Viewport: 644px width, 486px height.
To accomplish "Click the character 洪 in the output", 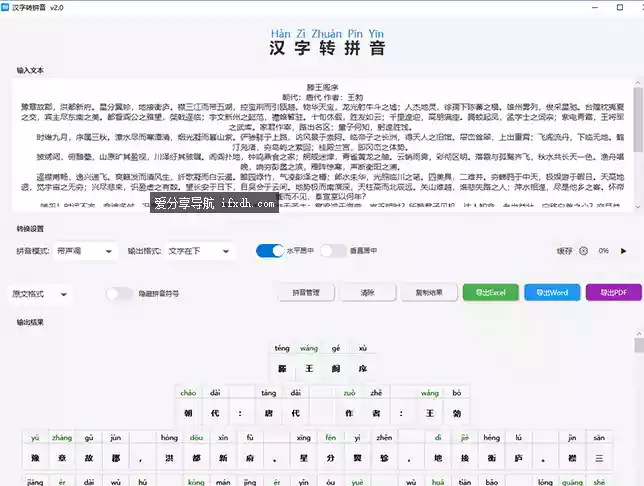I will (x=169, y=458).
